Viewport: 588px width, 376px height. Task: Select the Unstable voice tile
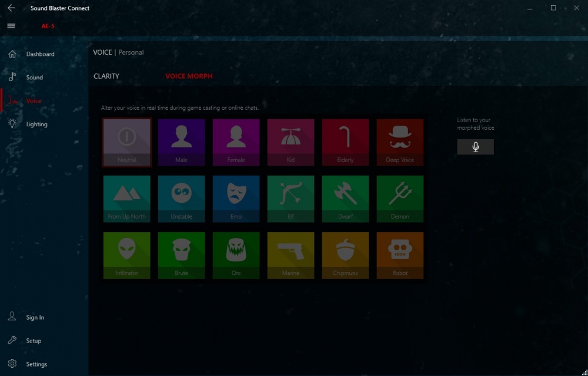[x=182, y=199]
